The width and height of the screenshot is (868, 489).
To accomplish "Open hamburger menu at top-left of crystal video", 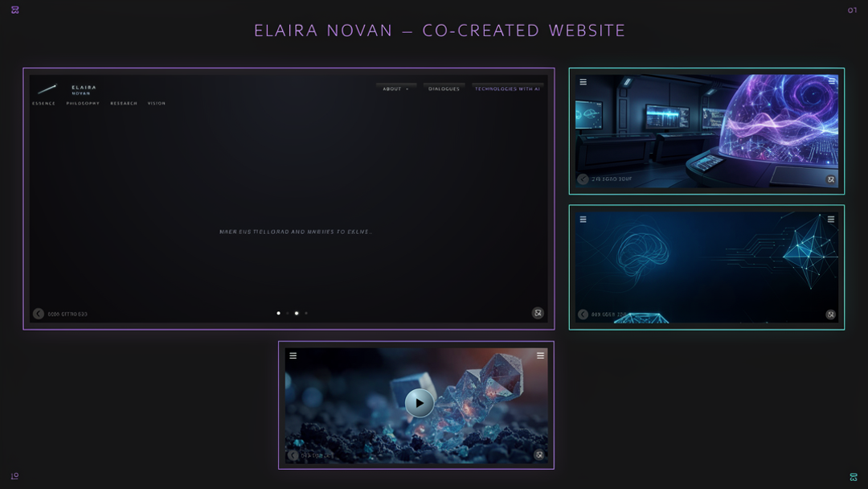I will tap(293, 355).
